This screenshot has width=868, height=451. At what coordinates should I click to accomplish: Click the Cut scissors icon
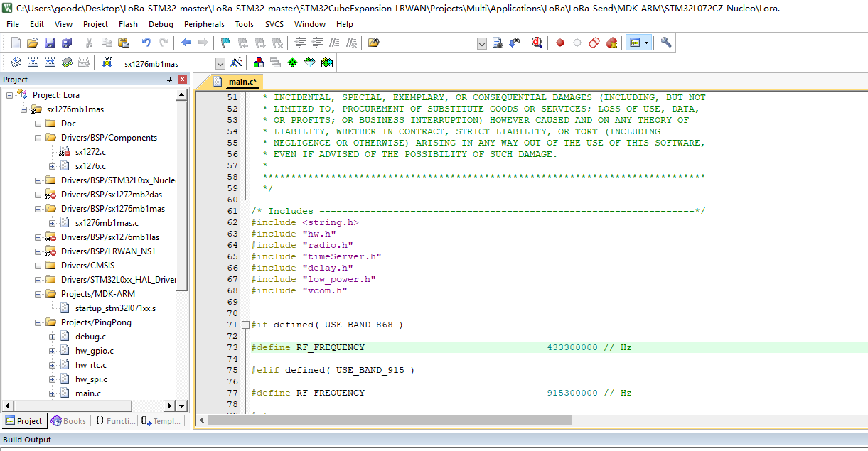point(90,43)
